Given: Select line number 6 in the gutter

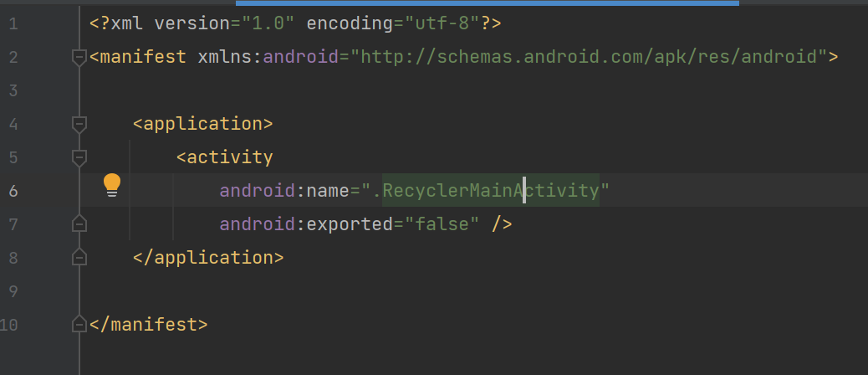Looking at the screenshot, I should click(x=13, y=191).
